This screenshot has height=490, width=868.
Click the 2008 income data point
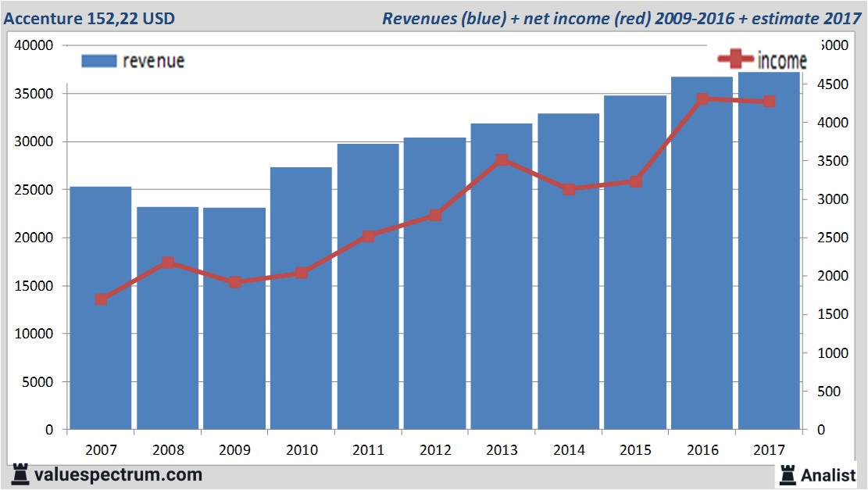(x=168, y=263)
